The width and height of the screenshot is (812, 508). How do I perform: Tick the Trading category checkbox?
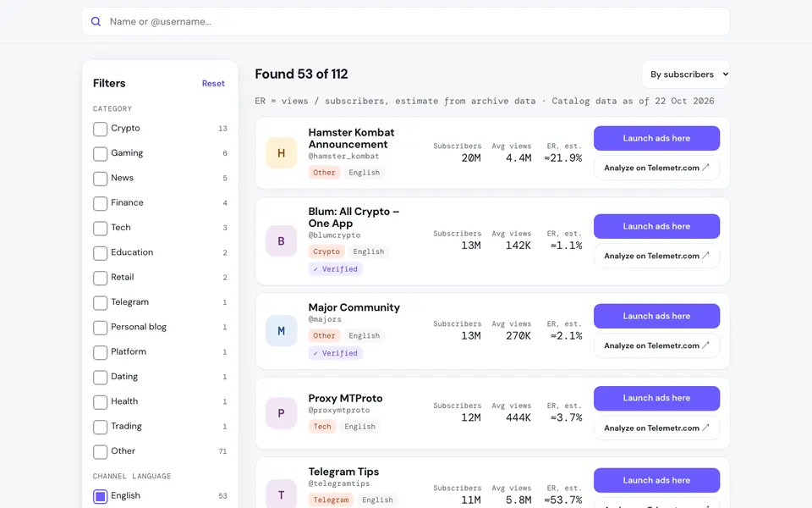100,427
